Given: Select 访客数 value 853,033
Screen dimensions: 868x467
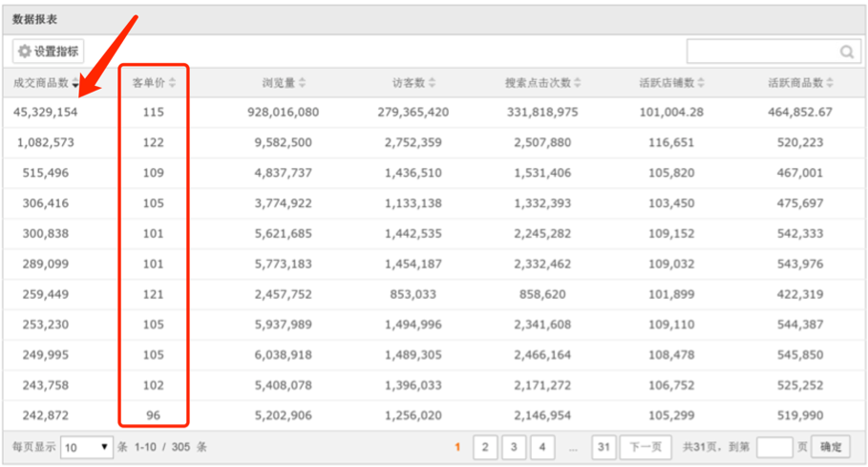Looking at the screenshot, I should click(413, 294).
